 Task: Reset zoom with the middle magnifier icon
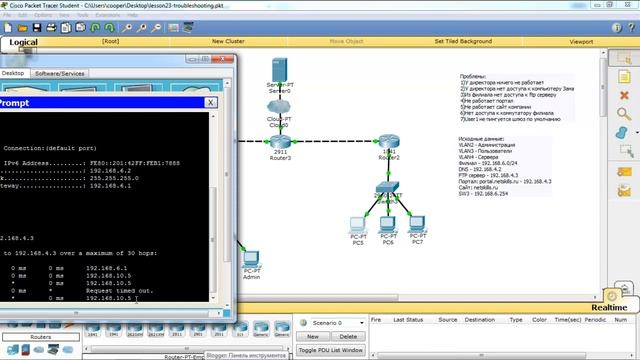point(142,28)
